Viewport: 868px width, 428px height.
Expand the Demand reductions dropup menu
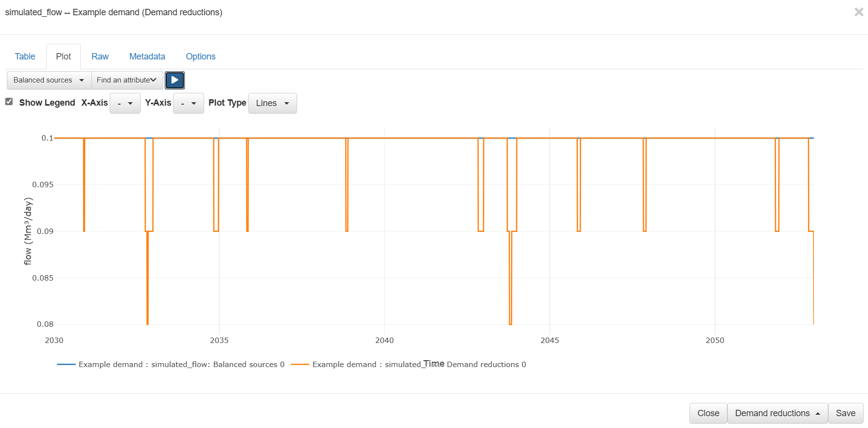pyautogui.click(x=777, y=413)
